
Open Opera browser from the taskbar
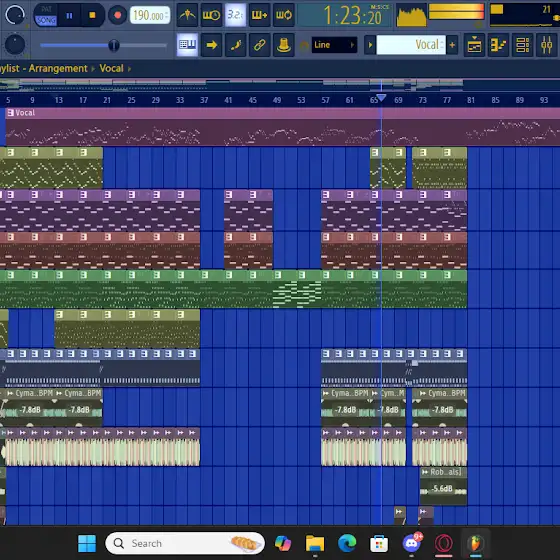[x=444, y=544]
